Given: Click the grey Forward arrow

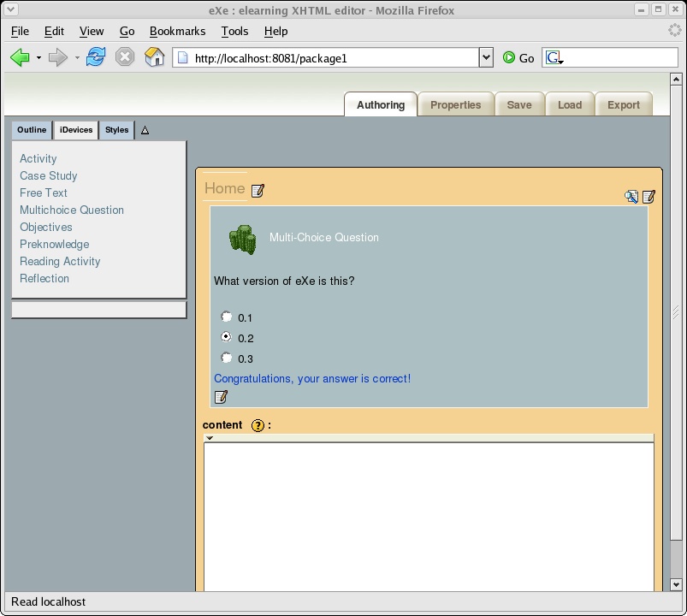Looking at the screenshot, I should point(58,57).
